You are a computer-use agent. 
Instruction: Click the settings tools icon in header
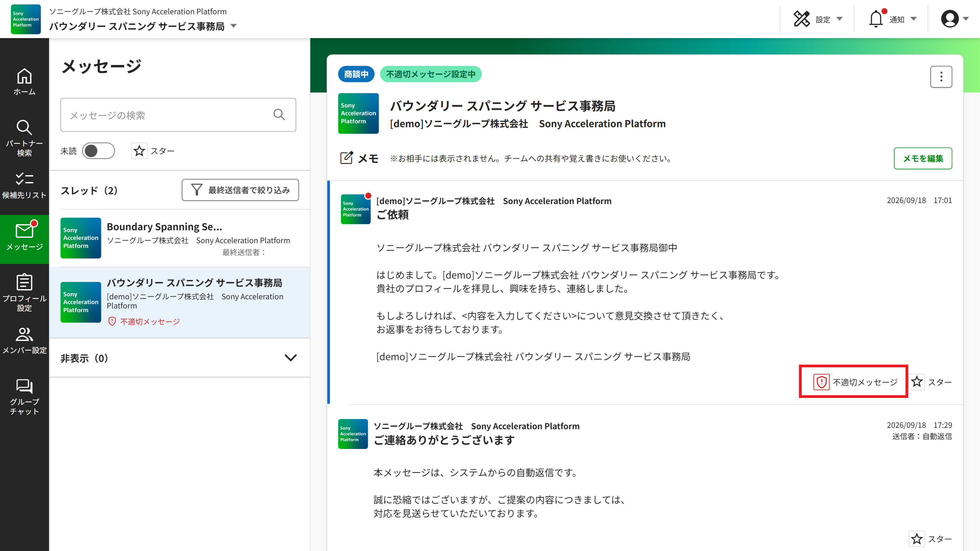coord(802,19)
